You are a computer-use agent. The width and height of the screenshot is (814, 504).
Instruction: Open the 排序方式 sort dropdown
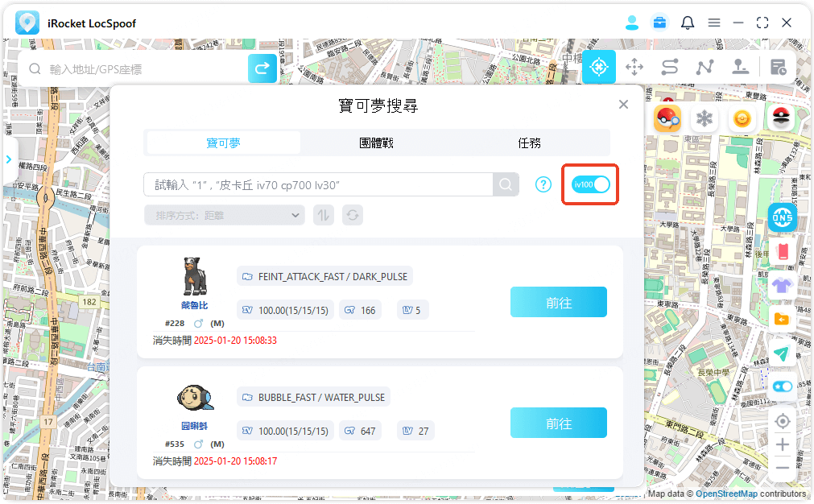click(225, 216)
